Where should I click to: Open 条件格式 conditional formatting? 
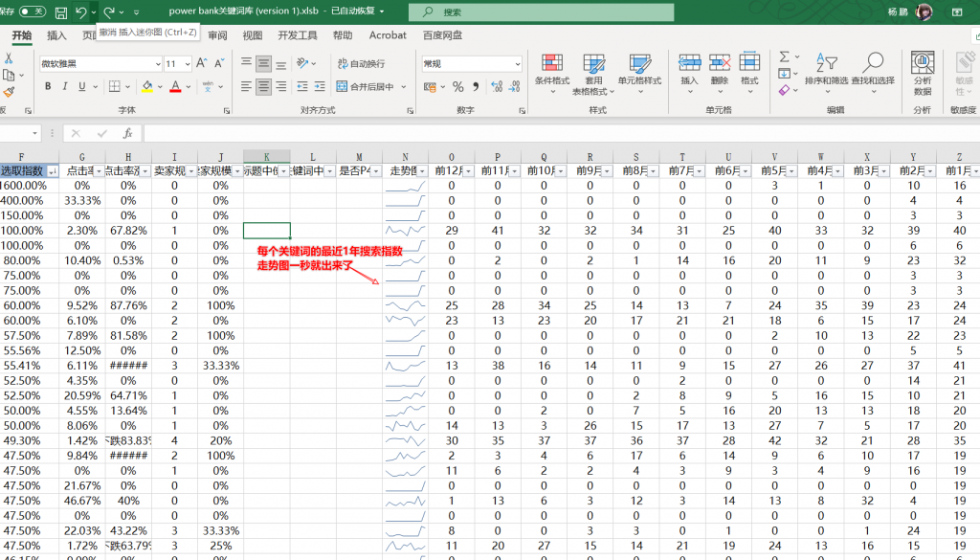552,74
